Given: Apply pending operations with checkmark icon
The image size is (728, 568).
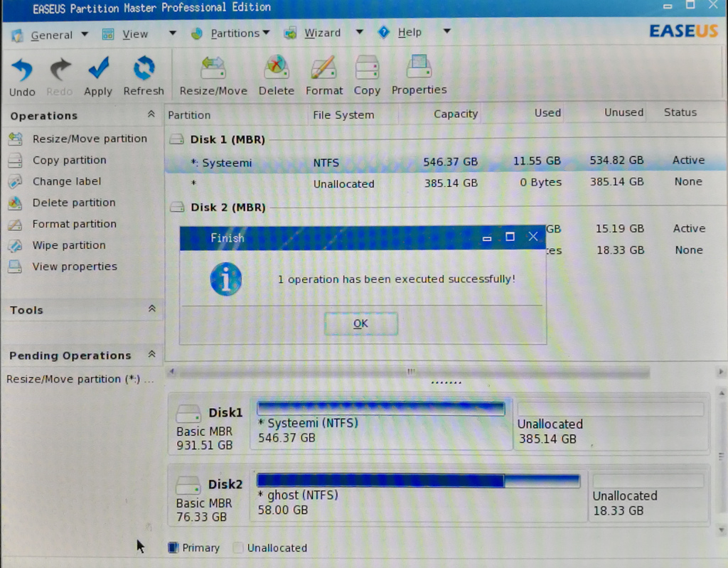Looking at the screenshot, I should click(98, 68).
